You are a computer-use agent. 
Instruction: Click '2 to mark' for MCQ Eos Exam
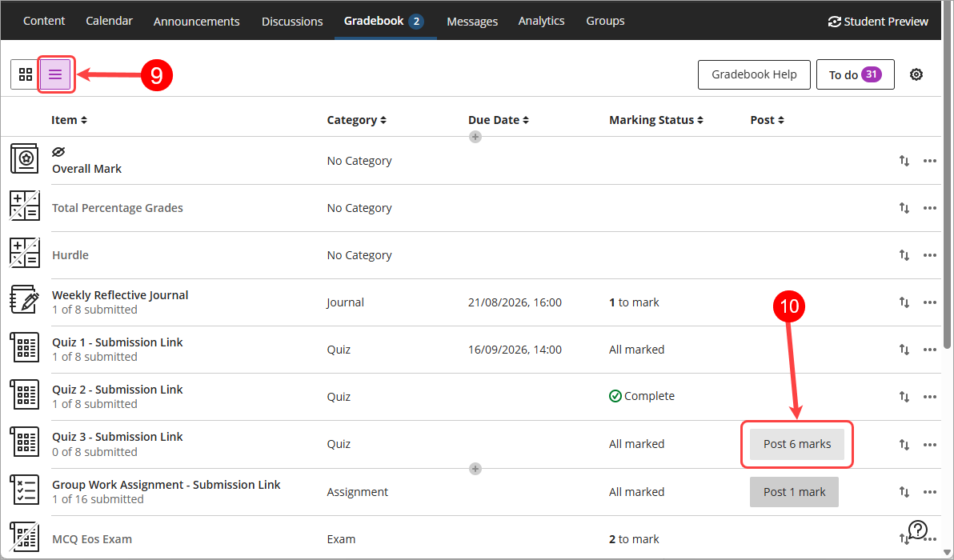click(x=634, y=538)
